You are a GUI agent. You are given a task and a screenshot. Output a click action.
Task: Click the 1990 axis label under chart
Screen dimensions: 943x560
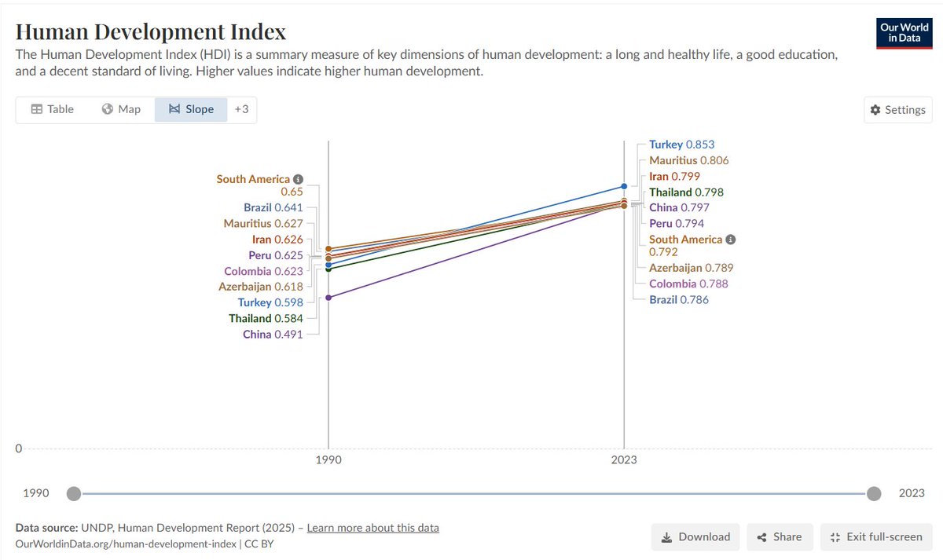click(328, 460)
